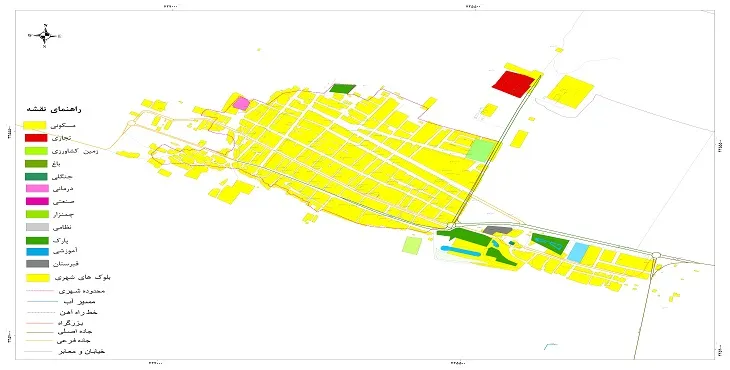Click the legend label پارک
Image resolution: width=730 pixels, height=370 pixels.
point(61,241)
